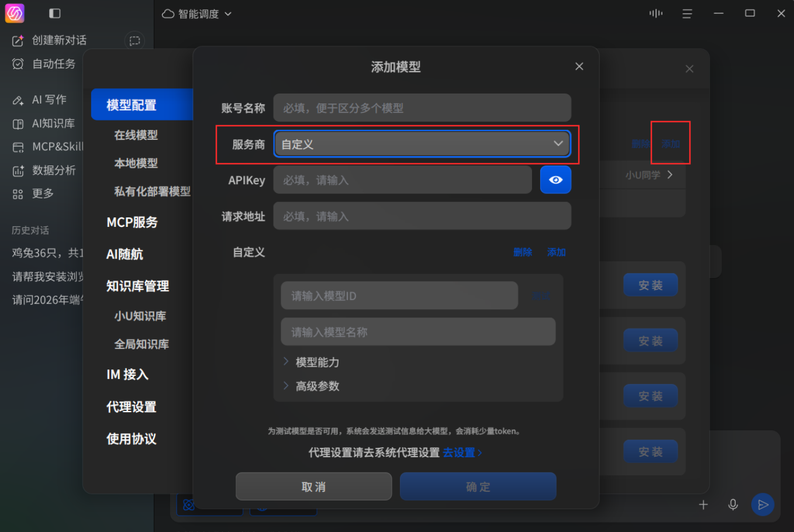Click the dashed square icon beside 创建新对话

coord(135,40)
